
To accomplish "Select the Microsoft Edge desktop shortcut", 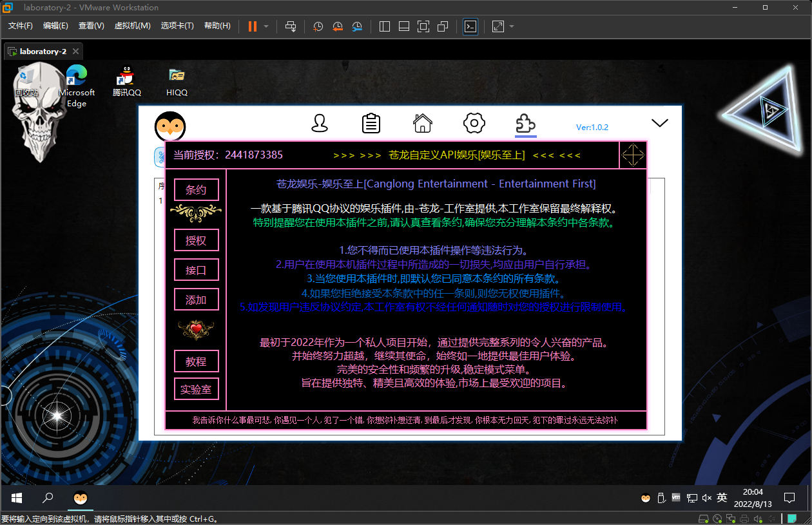I will pyautogui.click(x=77, y=86).
